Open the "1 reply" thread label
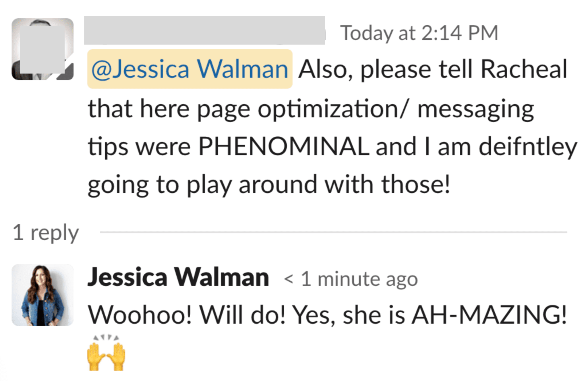588x381 pixels. click(x=46, y=232)
